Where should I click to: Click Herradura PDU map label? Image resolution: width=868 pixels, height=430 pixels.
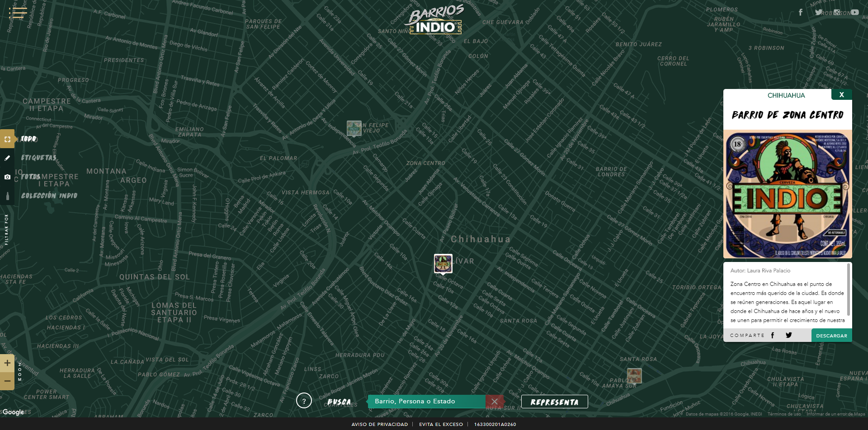click(x=360, y=355)
